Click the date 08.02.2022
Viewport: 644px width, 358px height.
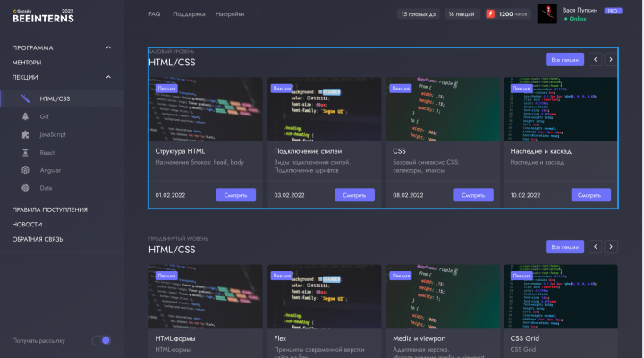[x=408, y=195]
